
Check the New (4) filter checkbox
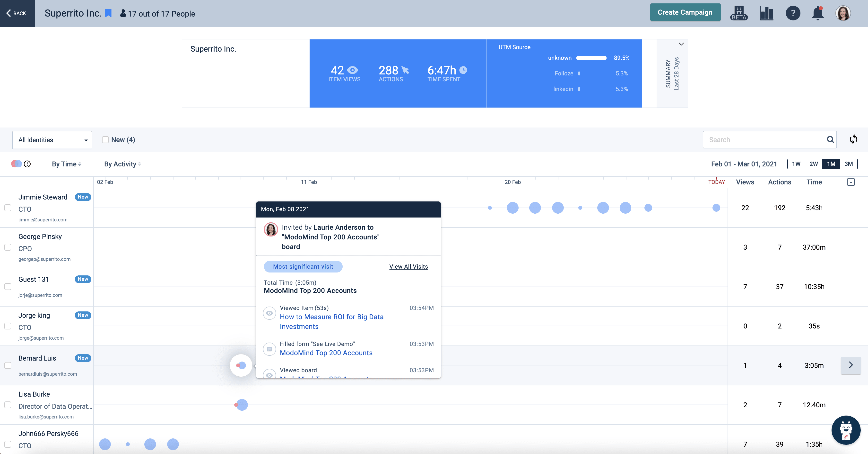(105, 140)
